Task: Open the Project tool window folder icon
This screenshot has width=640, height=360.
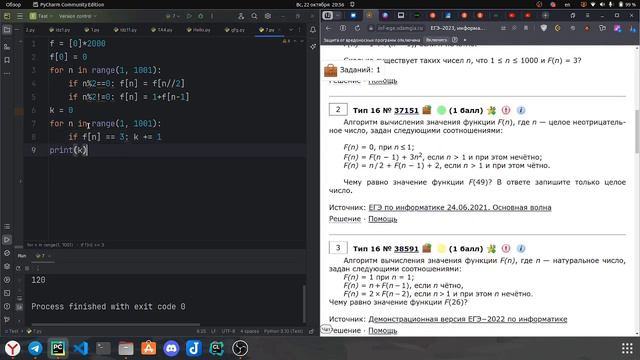Action: tap(7, 30)
